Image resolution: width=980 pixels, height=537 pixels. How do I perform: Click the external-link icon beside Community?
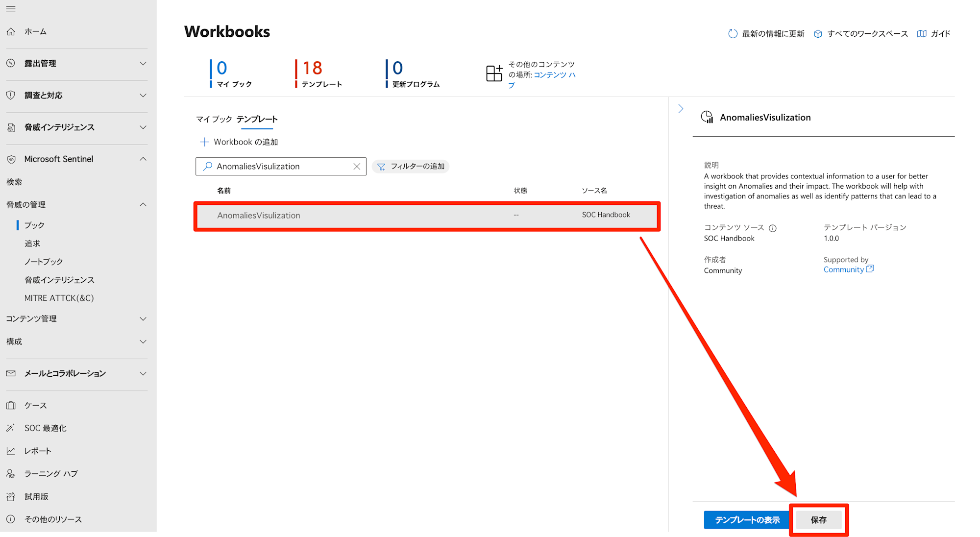click(x=870, y=268)
